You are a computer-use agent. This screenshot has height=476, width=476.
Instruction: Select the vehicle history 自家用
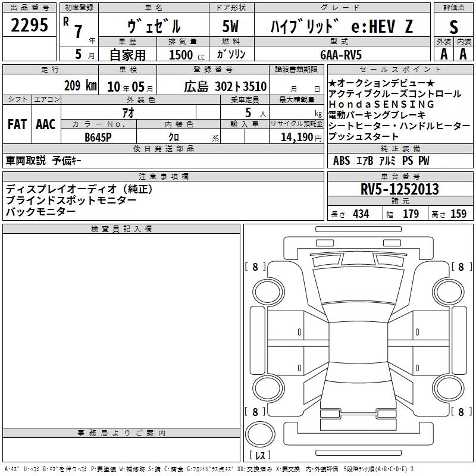tap(127, 55)
